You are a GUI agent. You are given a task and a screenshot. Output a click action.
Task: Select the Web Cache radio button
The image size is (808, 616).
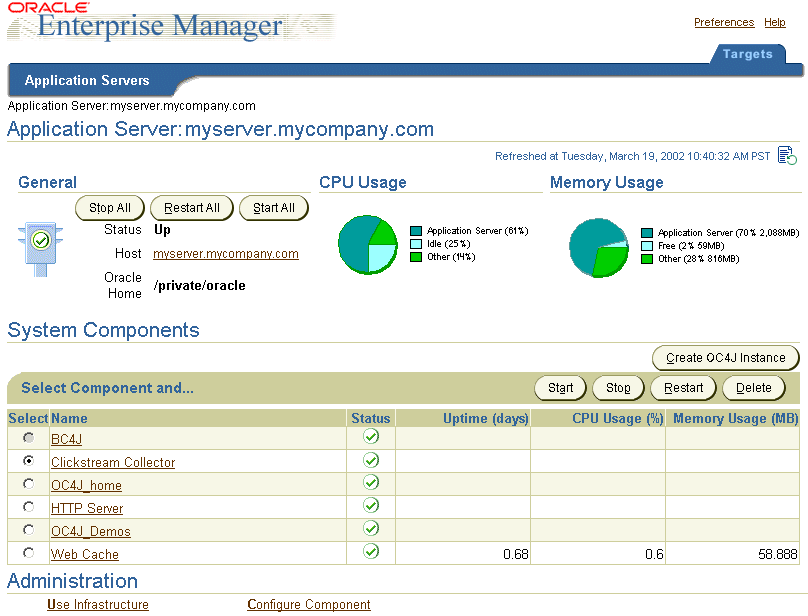pos(29,553)
